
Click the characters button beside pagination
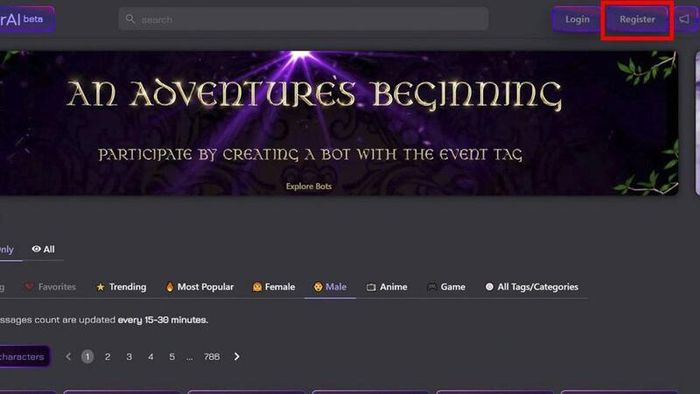coord(24,357)
